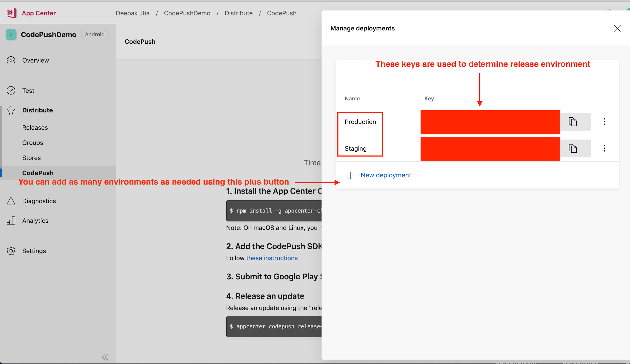This screenshot has width=630, height=364.
Task: Click the Android platform badge
Action: coord(95,34)
